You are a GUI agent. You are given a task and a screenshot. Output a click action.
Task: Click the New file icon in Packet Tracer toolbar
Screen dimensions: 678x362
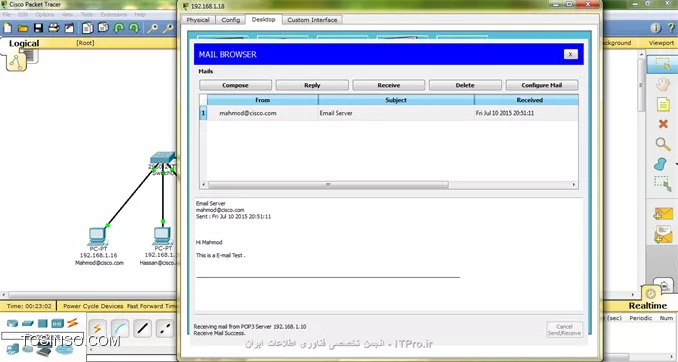[8, 29]
